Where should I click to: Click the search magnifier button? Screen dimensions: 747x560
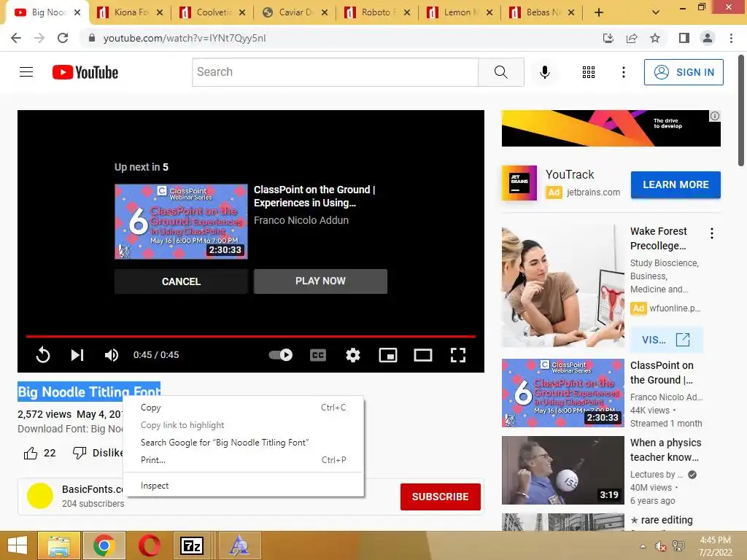500,72
